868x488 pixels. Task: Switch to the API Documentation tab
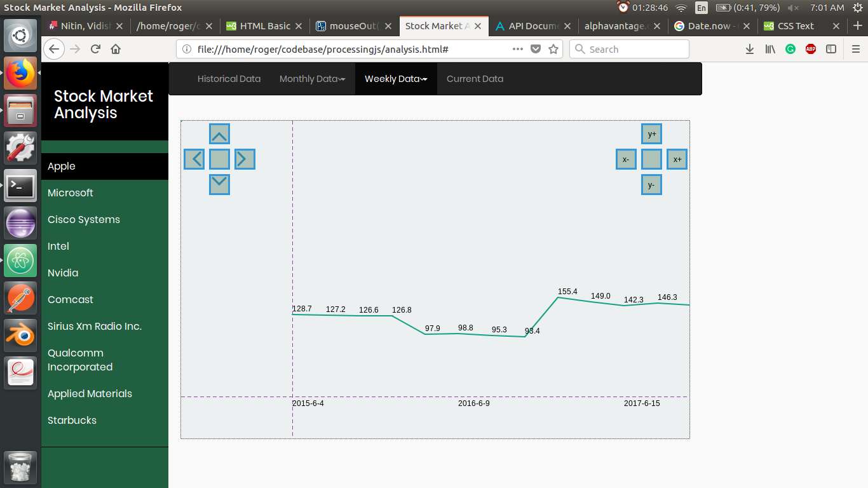click(x=534, y=26)
